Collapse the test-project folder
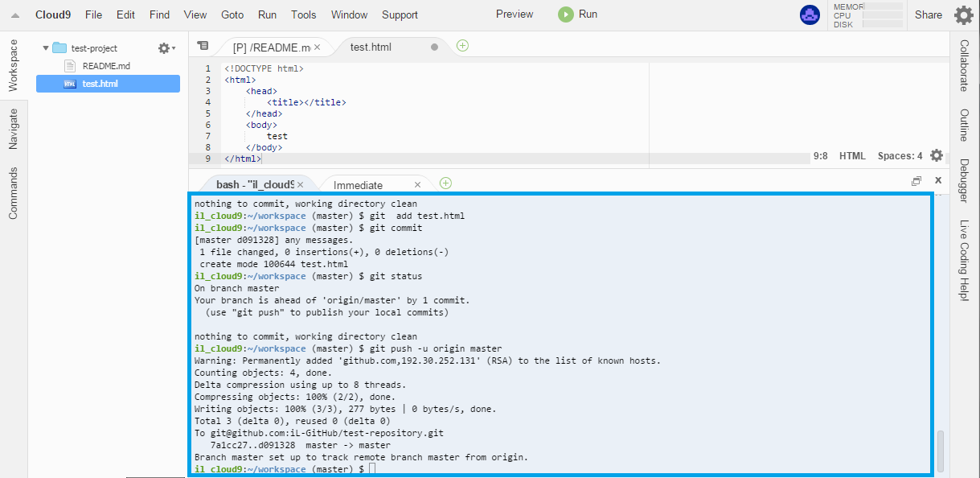Viewport: 980px width, 478px height. click(x=46, y=48)
